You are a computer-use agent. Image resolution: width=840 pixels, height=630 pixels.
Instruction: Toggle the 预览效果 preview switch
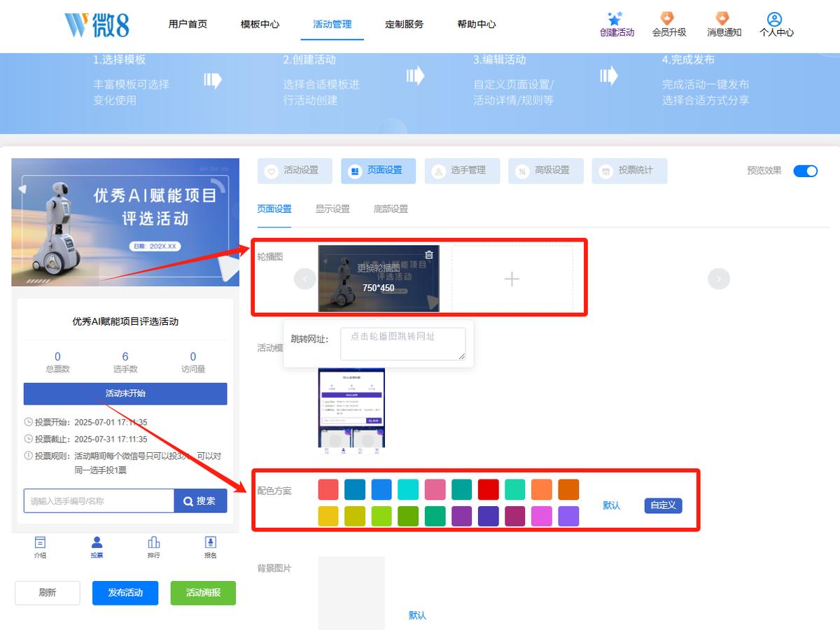[x=805, y=171]
